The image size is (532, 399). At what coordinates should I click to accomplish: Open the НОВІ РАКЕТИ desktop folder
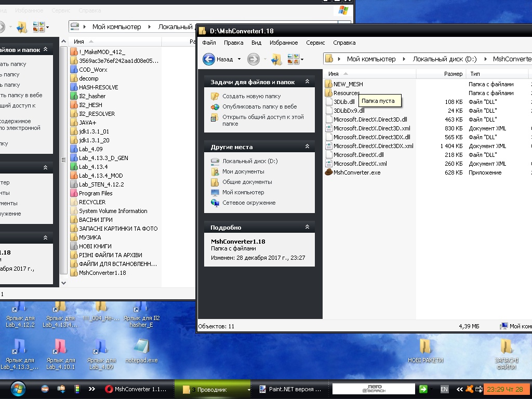click(x=425, y=347)
